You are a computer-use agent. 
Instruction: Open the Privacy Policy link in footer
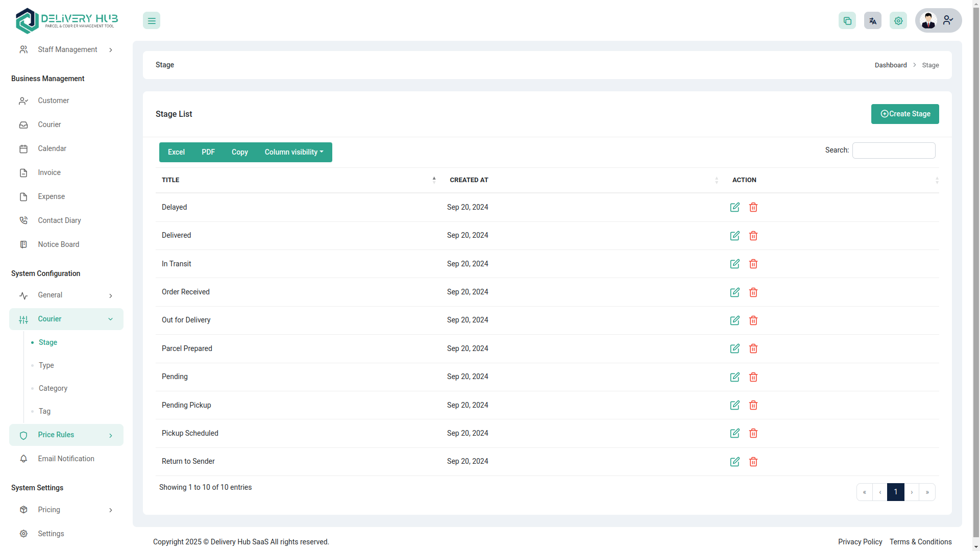click(860, 542)
